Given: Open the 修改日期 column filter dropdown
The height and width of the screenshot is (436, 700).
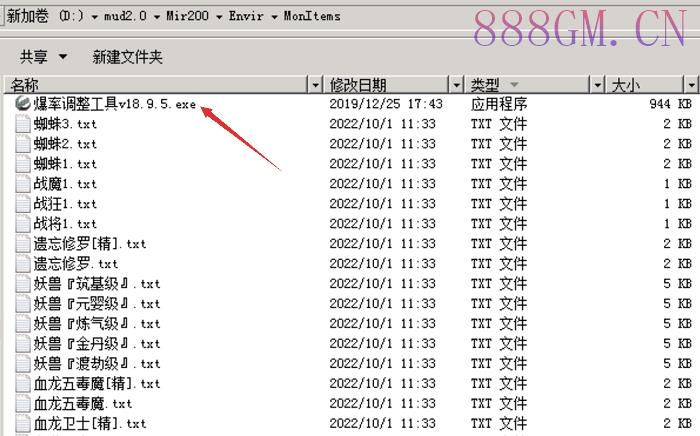Looking at the screenshot, I should [456, 84].
